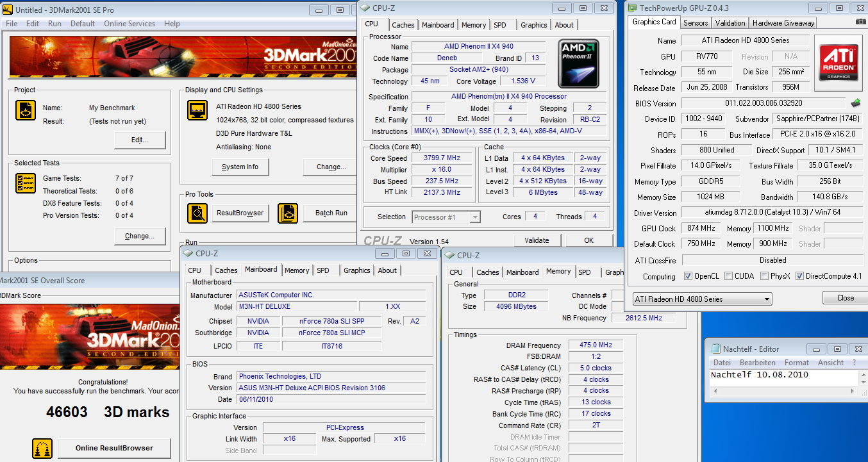The height and width of the screenshot is (462, 868).
Task: Click the monitor icon in Display and CPU Settings
Action: coord(197,110)
